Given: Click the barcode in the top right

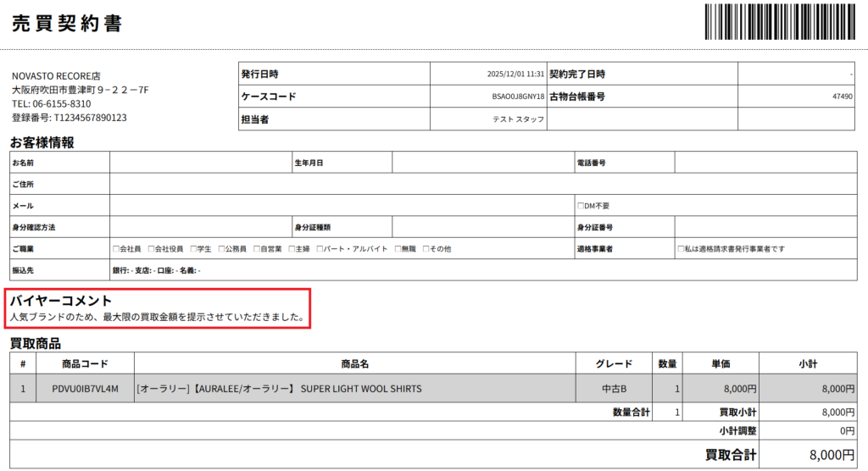Looking at the screenshot, I should (x=780, y=21).
